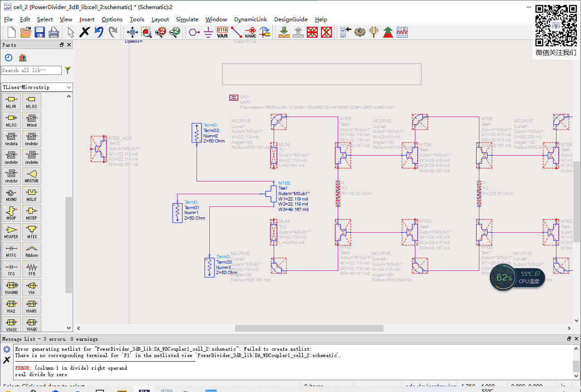Pick the MLIN microstrip line part
The image size is (581, 392).
[11, 102]
